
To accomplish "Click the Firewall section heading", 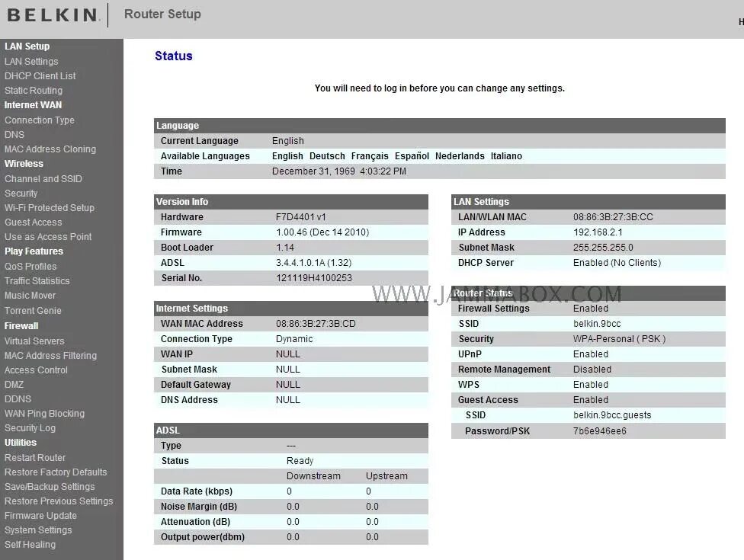I will 21,326.
